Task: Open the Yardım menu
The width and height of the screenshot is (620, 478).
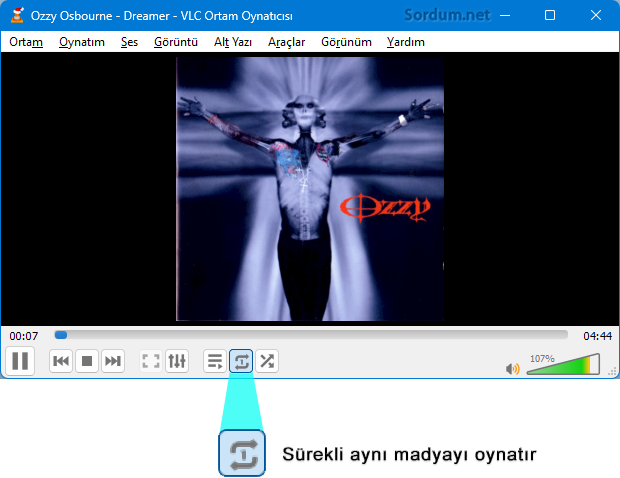Action: tap(406, 42)
